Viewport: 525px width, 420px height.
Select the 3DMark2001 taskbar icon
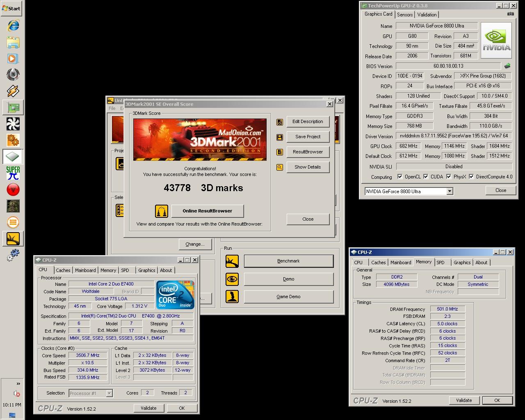click(13, 239)
